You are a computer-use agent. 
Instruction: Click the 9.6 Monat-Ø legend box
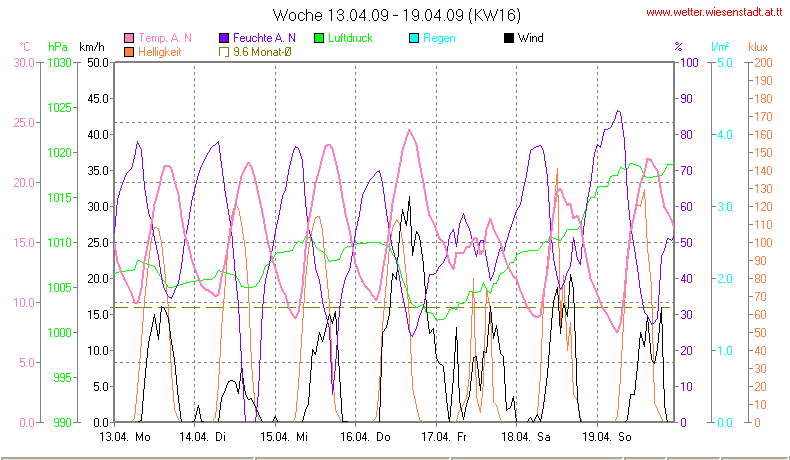(224, 52)
